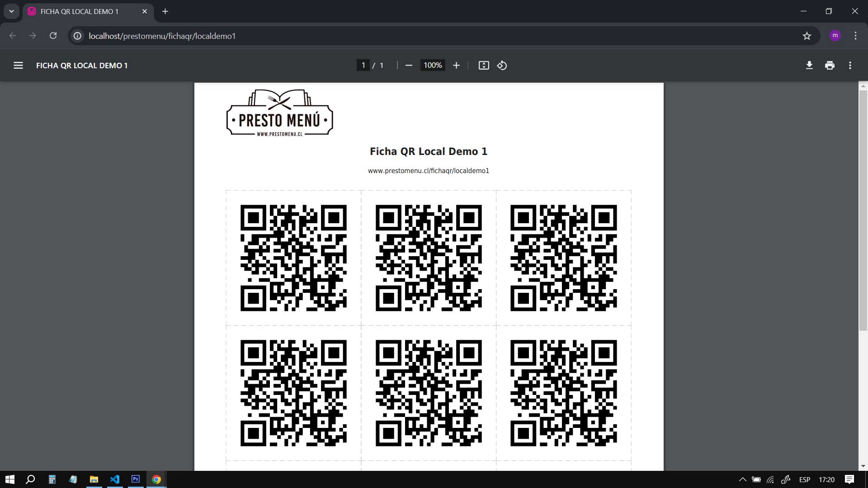Bookmark this page with the star icon
The width and height of the screenshot is (868, 488).
click(x=807, y=36)
